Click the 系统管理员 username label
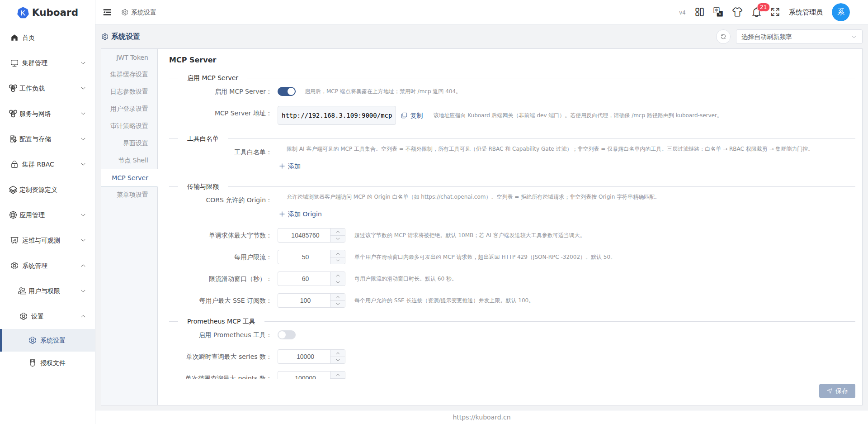Screen dimensions: 868x424 pos(806,12)
